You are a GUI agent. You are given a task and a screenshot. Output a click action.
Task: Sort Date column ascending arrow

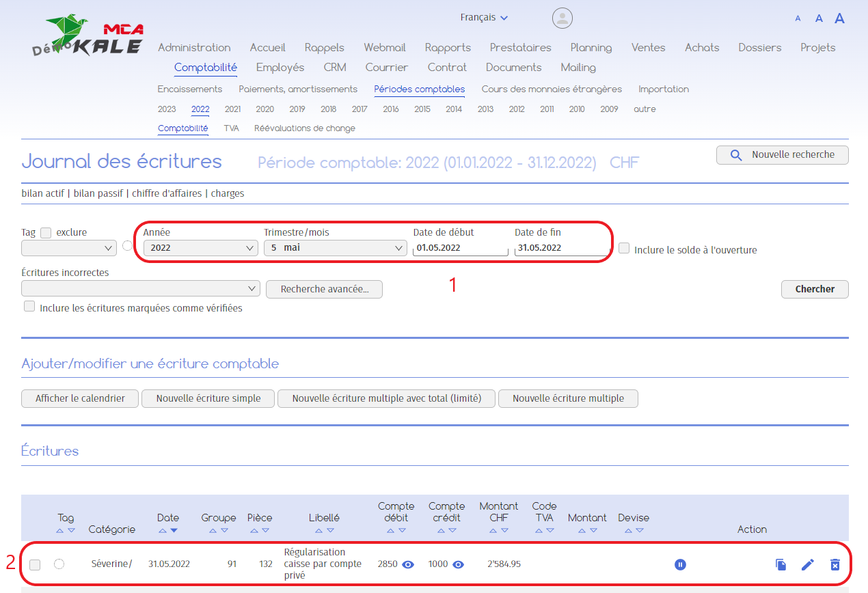pos(162,530)
